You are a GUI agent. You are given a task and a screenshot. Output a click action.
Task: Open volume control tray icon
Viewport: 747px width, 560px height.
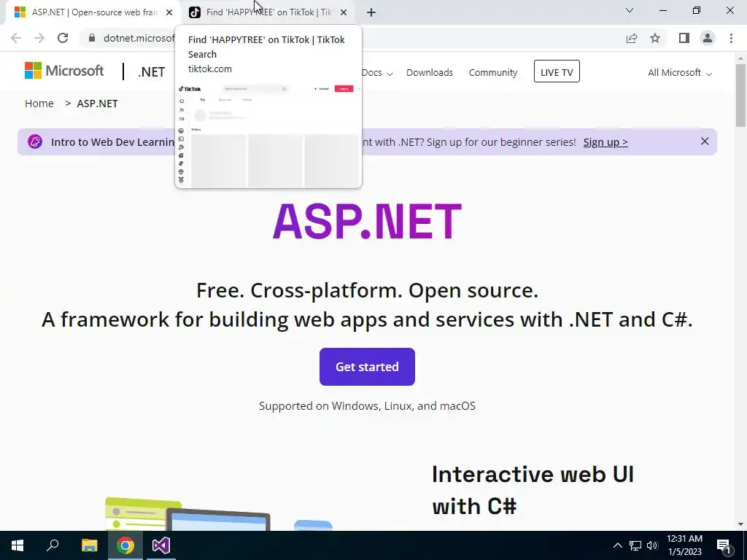[652, 545]
